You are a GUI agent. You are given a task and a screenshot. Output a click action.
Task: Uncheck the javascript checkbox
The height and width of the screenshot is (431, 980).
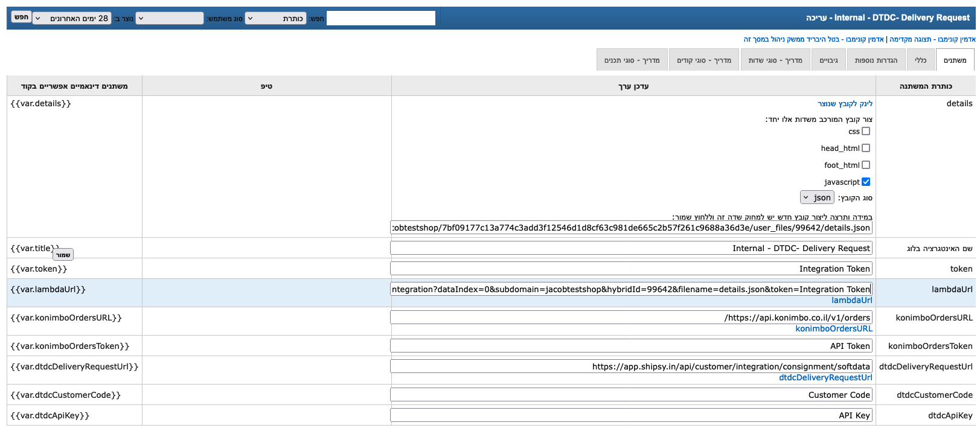866,182
